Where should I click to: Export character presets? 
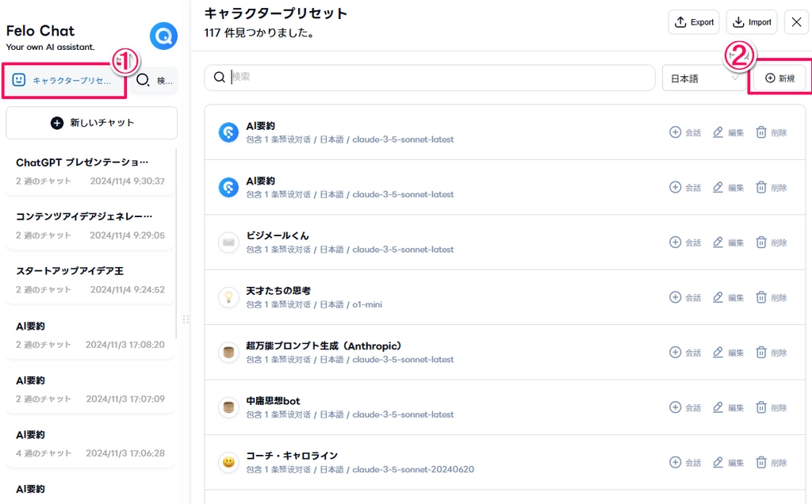pyautogui.click(x=693, y=22)
